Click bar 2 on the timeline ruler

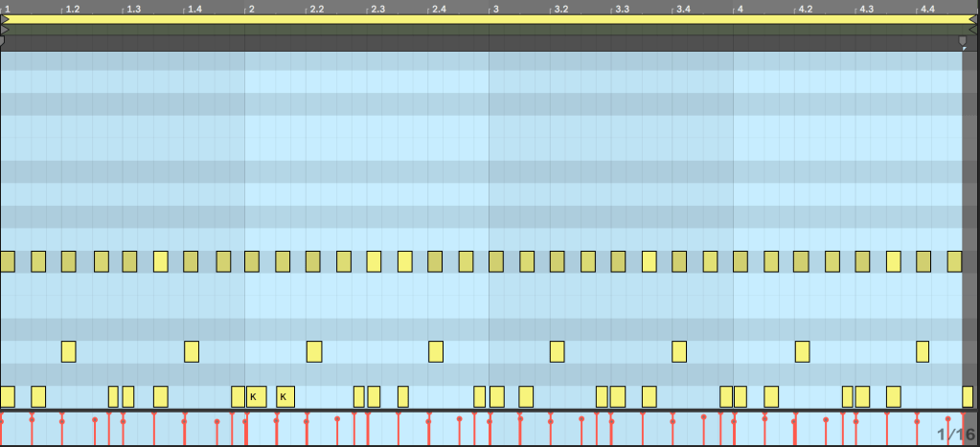(251, 9)
